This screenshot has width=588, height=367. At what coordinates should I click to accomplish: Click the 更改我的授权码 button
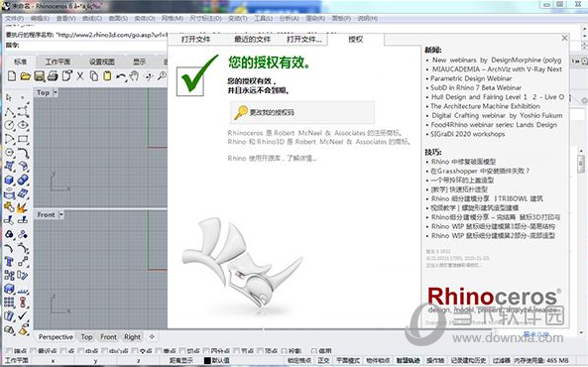point(302,112)
